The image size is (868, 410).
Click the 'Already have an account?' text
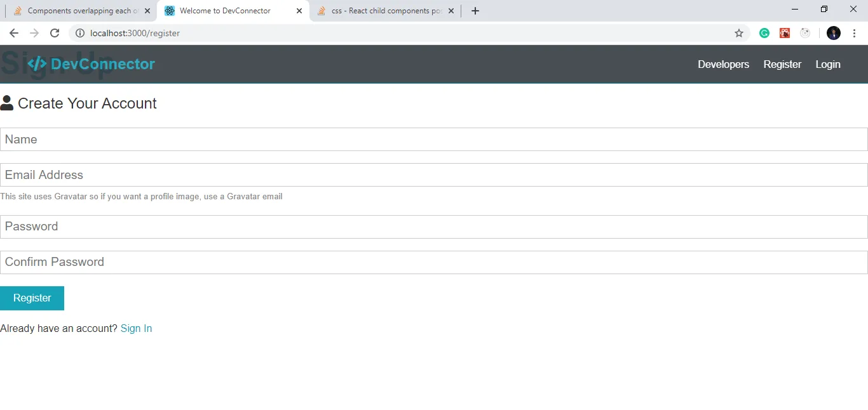[59, 328]
